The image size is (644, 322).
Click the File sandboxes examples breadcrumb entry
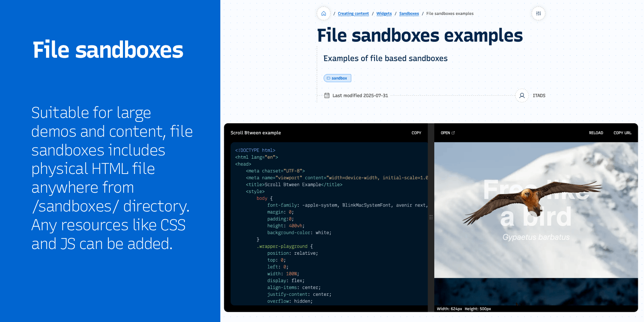click(450, 13)
